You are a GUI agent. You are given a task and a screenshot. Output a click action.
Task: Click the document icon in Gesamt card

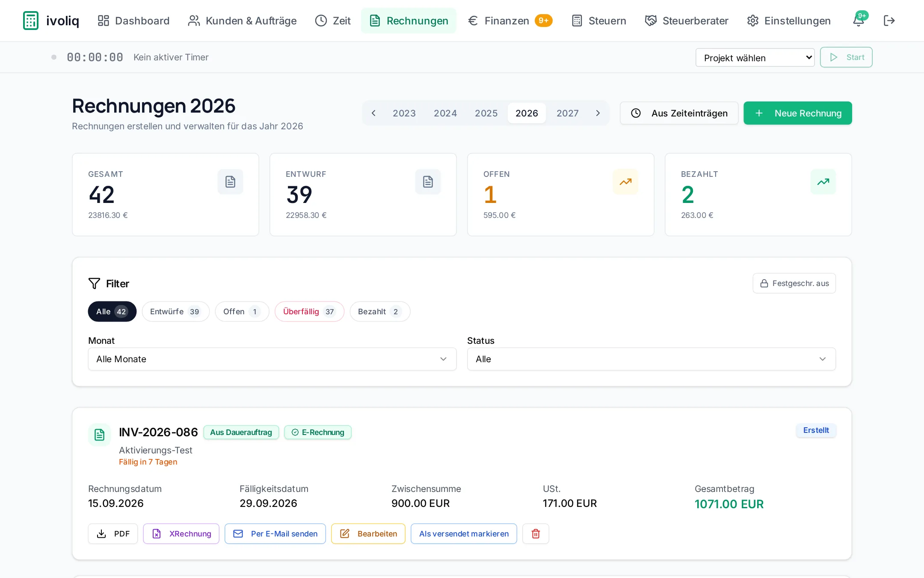[x=230, y=182]
